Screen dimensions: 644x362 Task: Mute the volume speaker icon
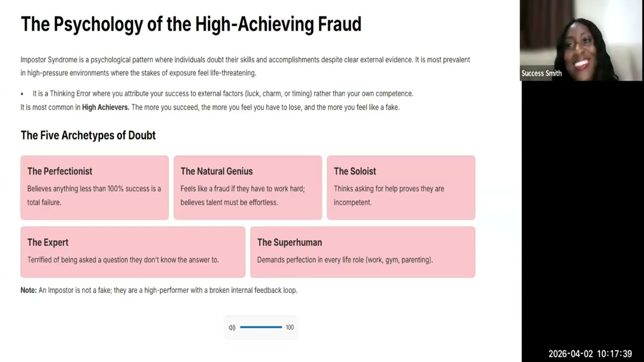pos(232,328)
